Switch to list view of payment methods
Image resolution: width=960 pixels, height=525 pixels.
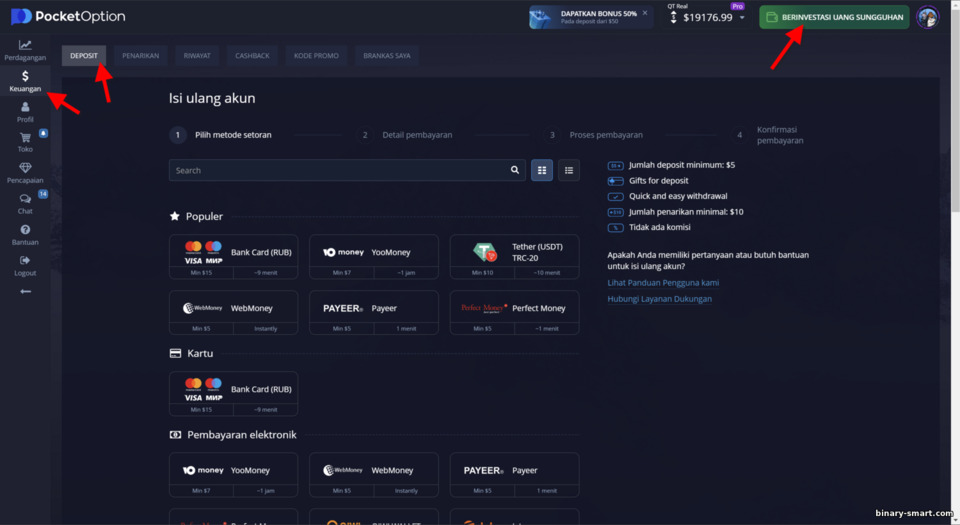(x=569, y=170)
